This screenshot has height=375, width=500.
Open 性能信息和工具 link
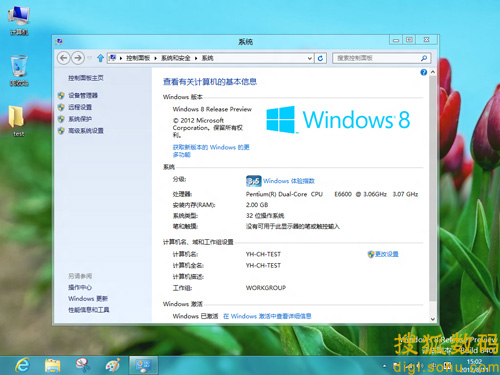(x=89, y=310)
